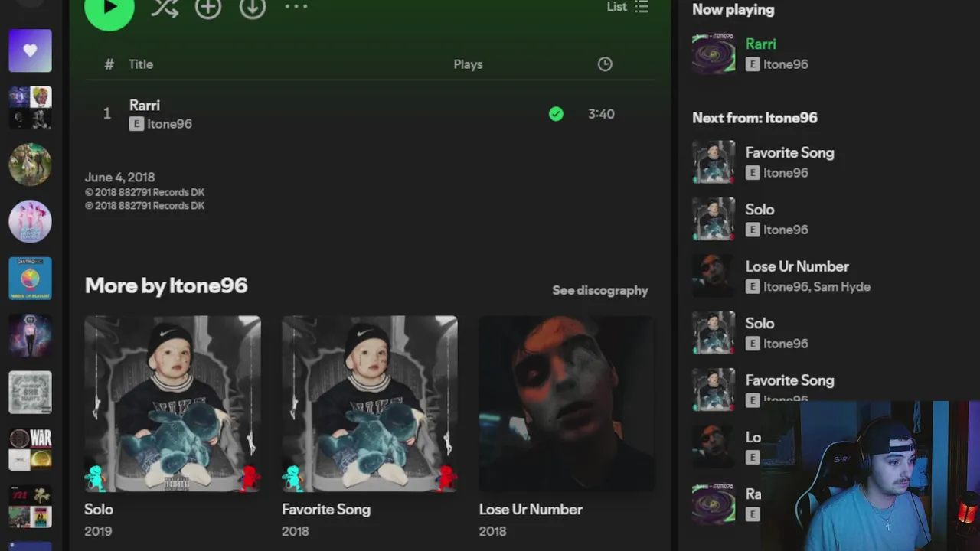Toggle the green saved checkmark for Rarri
Image resolution: width=980 pixels, height=551 pixels.
[x=556, y=114]
